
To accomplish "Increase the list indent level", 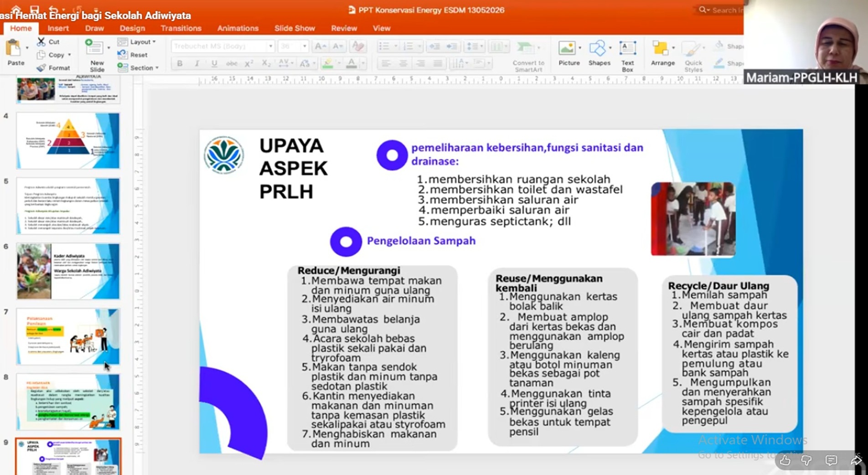I will (452, 46).
